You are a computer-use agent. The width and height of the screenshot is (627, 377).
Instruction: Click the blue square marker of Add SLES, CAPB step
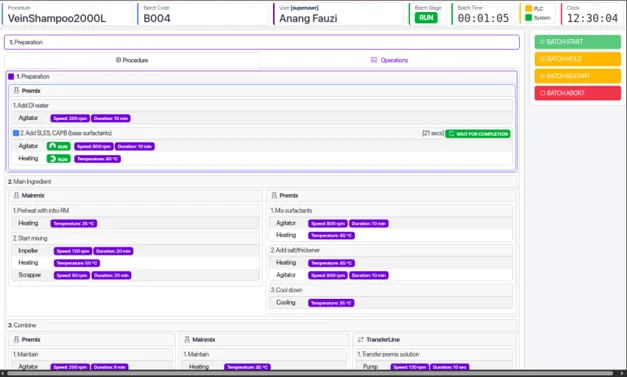pos(16,133)
